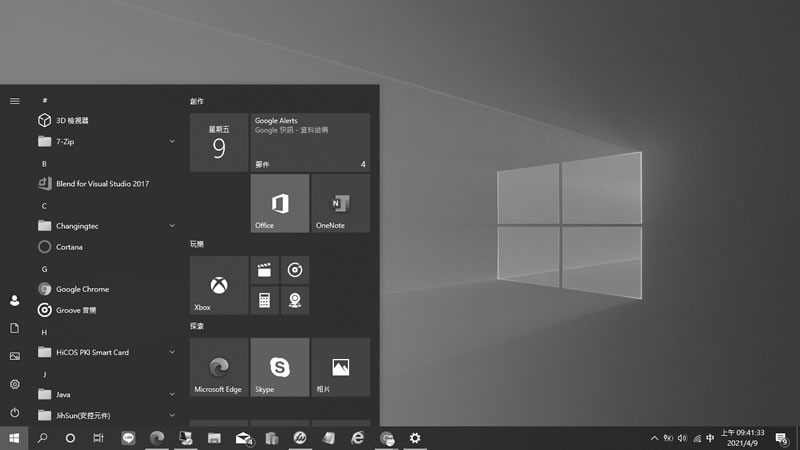Open the OneNote tile
Screen dimensions: 800x450
[340, 203]
